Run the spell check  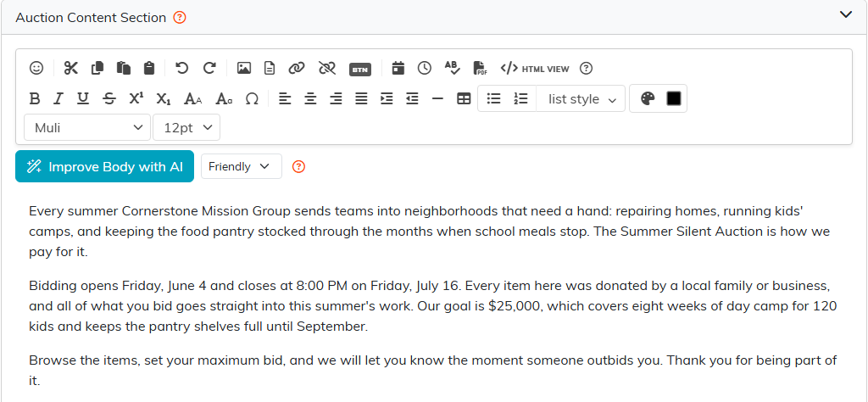(x=453, y=68)
